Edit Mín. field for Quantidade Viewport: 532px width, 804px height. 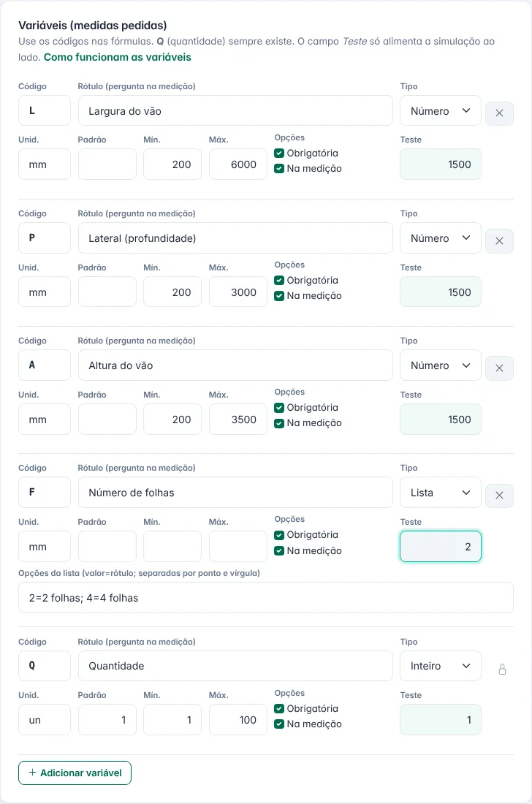click(172, 719)
